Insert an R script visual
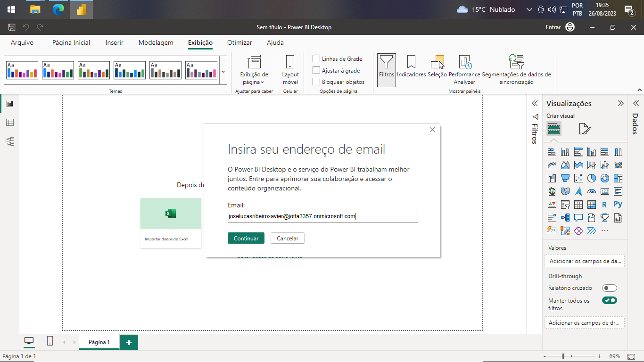The width and height of the screenshot is (644, 362). [604, 205]
